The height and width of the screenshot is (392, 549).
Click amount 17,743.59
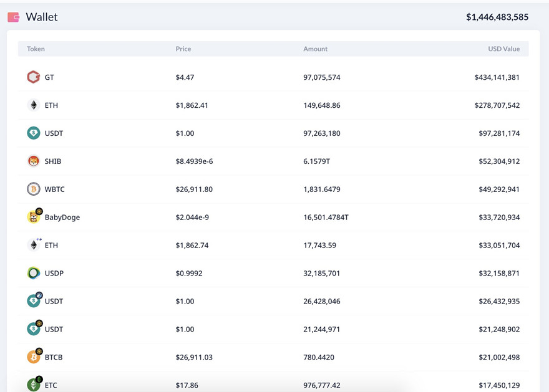click(x=319, y=245)
